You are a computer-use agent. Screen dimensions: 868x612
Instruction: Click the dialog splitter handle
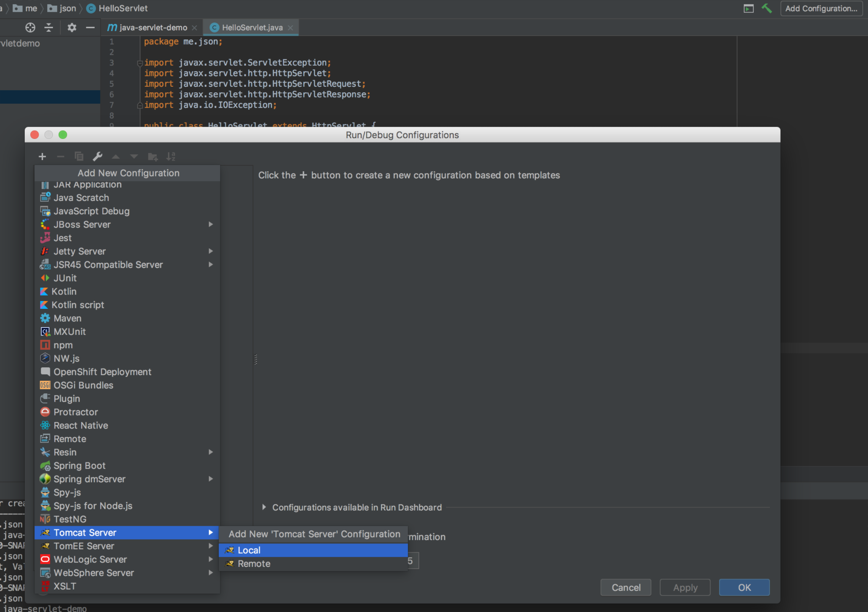click(x=256, y=359)
